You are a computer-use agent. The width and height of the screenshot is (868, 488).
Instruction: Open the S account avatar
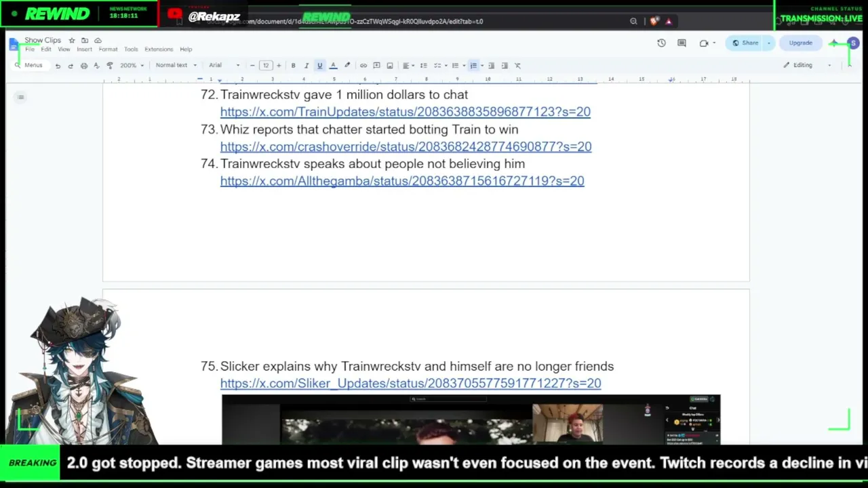click(853, 43)
